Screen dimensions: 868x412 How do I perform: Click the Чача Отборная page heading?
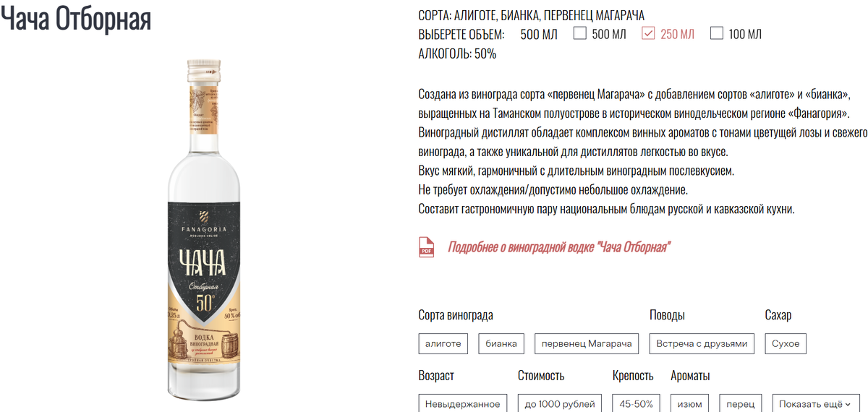click(x=76, y=19)
